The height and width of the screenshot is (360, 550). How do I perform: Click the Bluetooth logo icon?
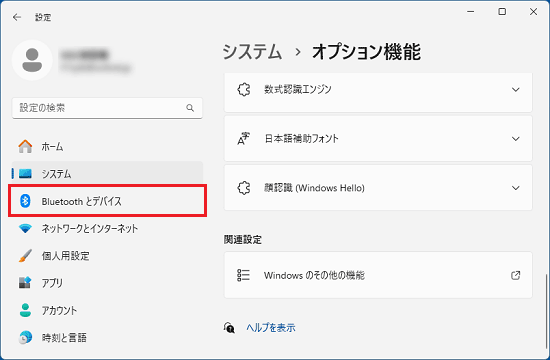[25, 201]
